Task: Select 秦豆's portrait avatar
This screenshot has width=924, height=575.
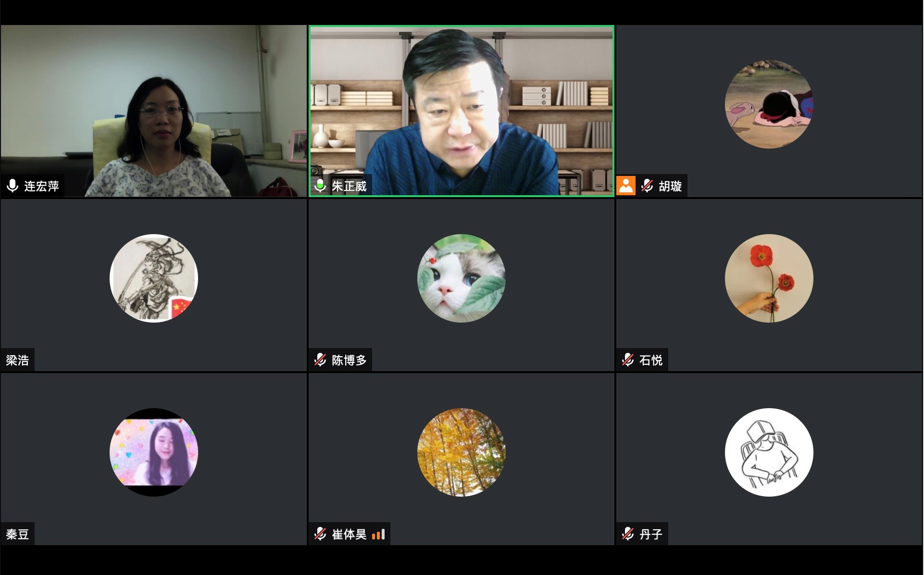Action: [154, 452]
